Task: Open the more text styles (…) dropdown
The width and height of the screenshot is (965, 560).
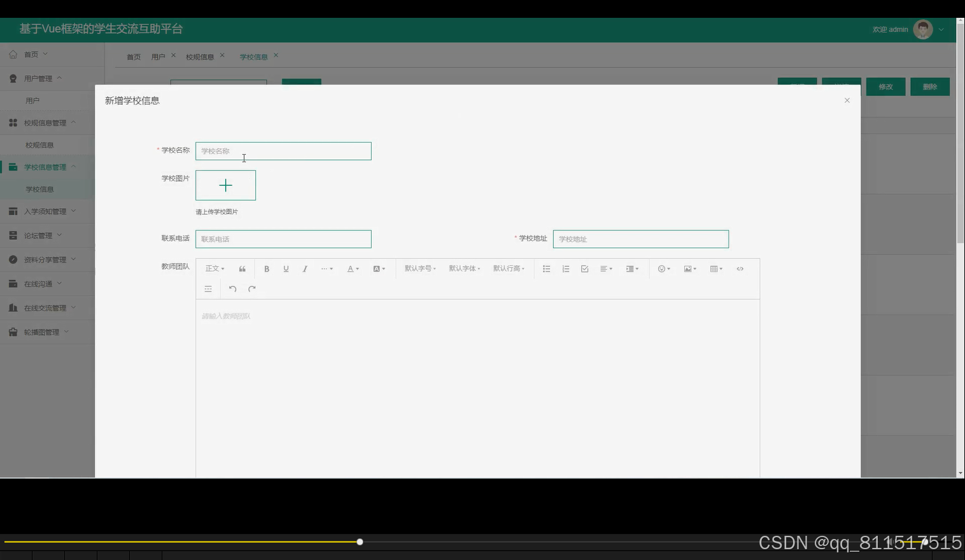Action: click(327, 269)
